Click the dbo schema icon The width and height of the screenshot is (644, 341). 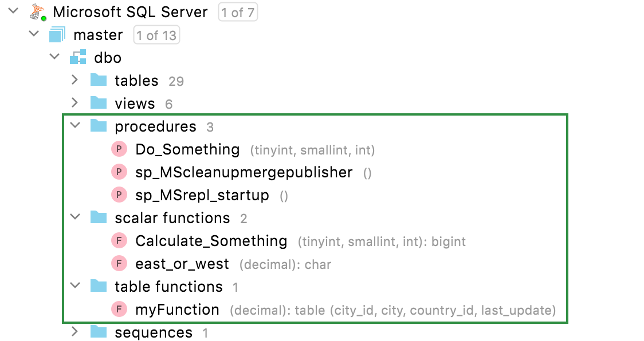[77, 57]
